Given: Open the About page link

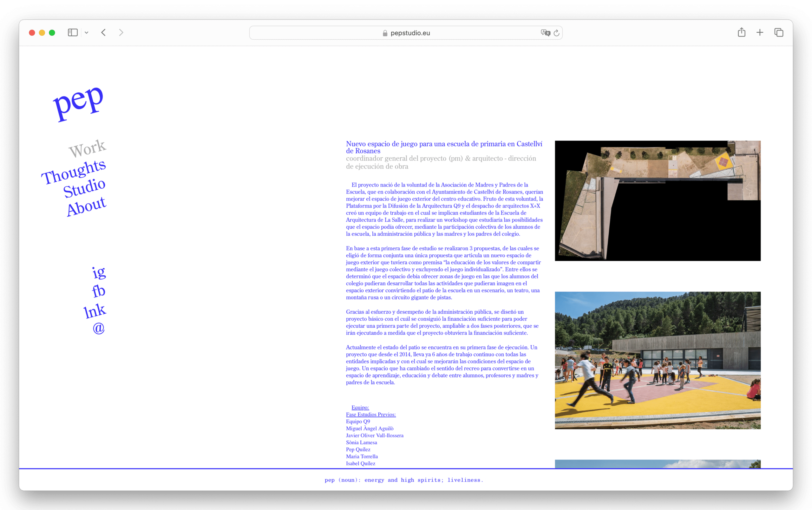Looking at the screenshot, I should pyautogui.click(x=86, y=206).
